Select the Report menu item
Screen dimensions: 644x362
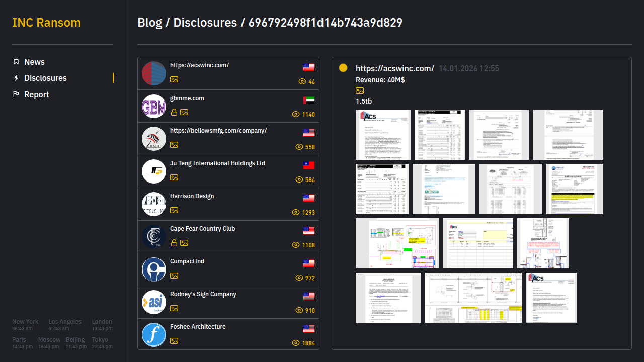click(x=36, y=94)
